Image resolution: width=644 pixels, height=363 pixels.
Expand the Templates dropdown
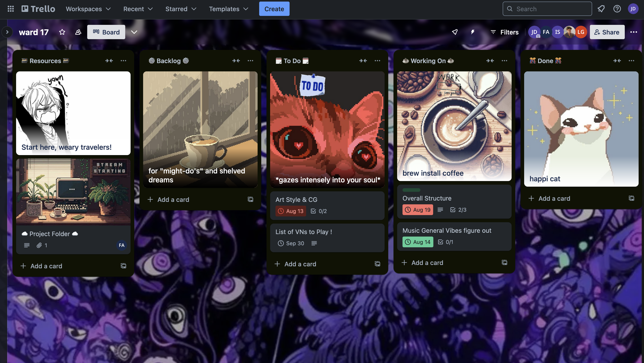228,9
